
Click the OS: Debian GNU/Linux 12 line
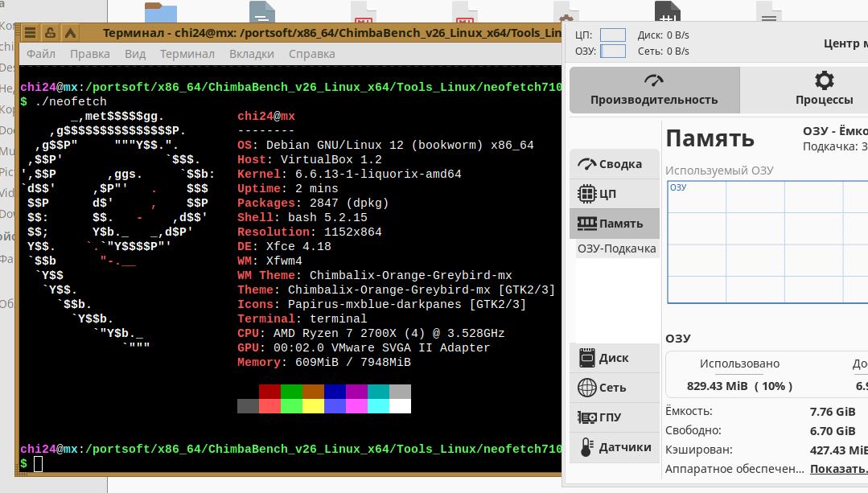386,145
